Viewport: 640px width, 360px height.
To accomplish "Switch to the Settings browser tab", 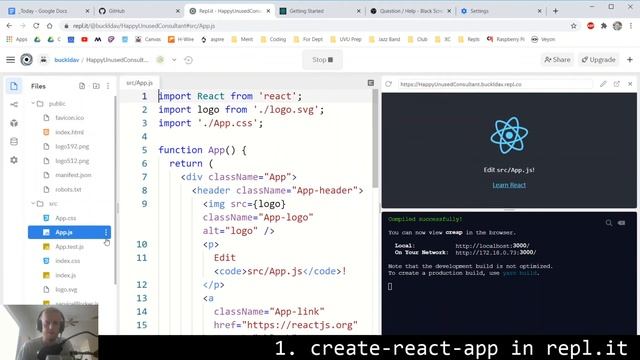I will 500,11.
